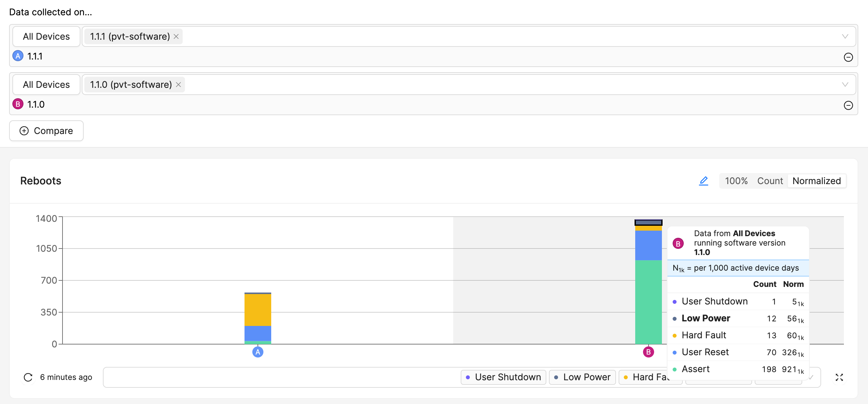
Task: Switch the chart to 100% view
Action: point(736,181)
